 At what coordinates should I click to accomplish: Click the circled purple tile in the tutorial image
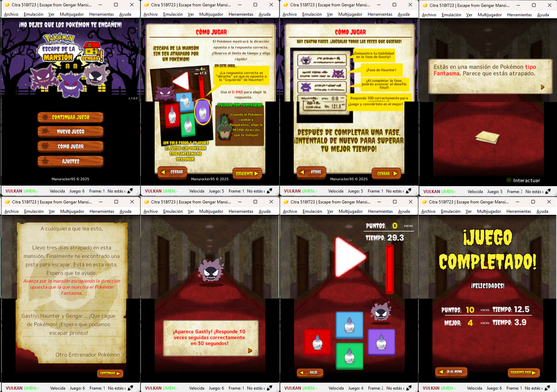pos(203,112)
